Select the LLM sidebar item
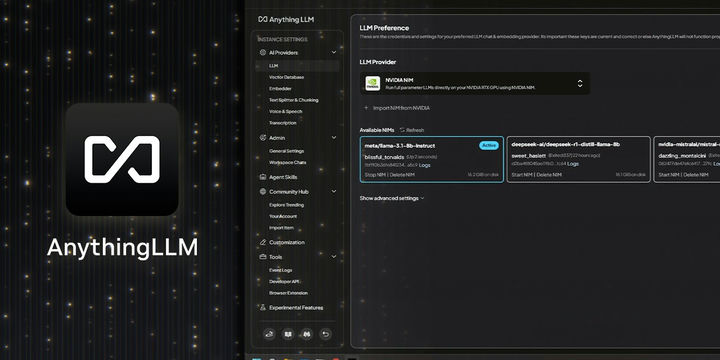This screenshot has width=720, height=360. pyautogui.click(x=297, y=66)
